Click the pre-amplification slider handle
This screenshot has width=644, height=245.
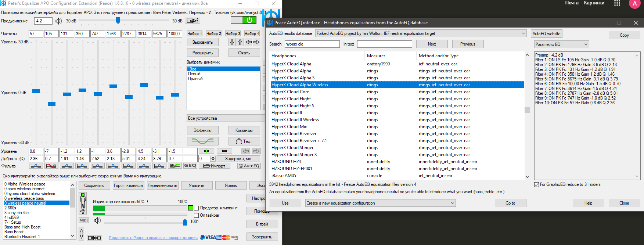pos(118,20)
